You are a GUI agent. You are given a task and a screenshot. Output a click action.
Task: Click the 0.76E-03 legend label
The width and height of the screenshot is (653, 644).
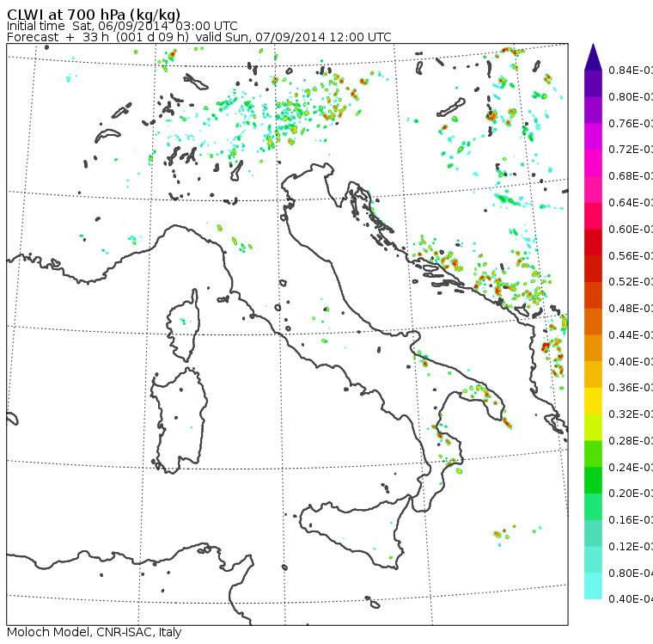[630, 123]
